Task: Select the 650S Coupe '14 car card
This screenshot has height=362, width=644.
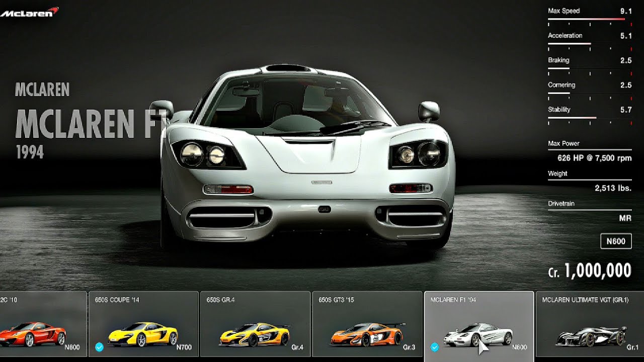Action: (x=144, y=324)
